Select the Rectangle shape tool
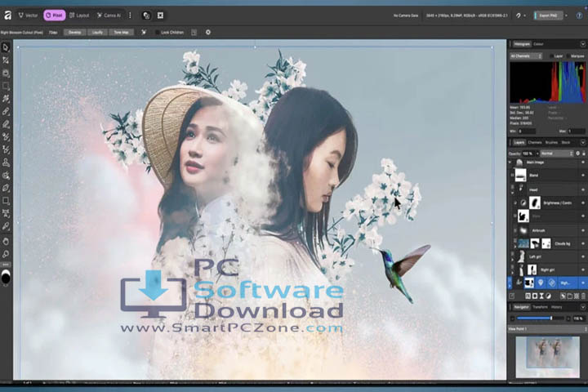Viewport: 588px width, 392px height. pos(6,201)
